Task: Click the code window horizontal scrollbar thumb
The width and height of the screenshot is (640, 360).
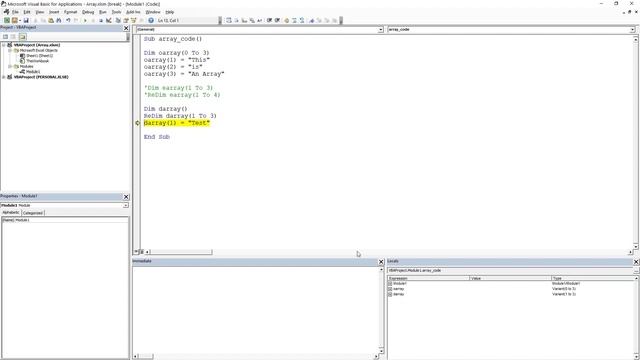Action: (181, 252)
